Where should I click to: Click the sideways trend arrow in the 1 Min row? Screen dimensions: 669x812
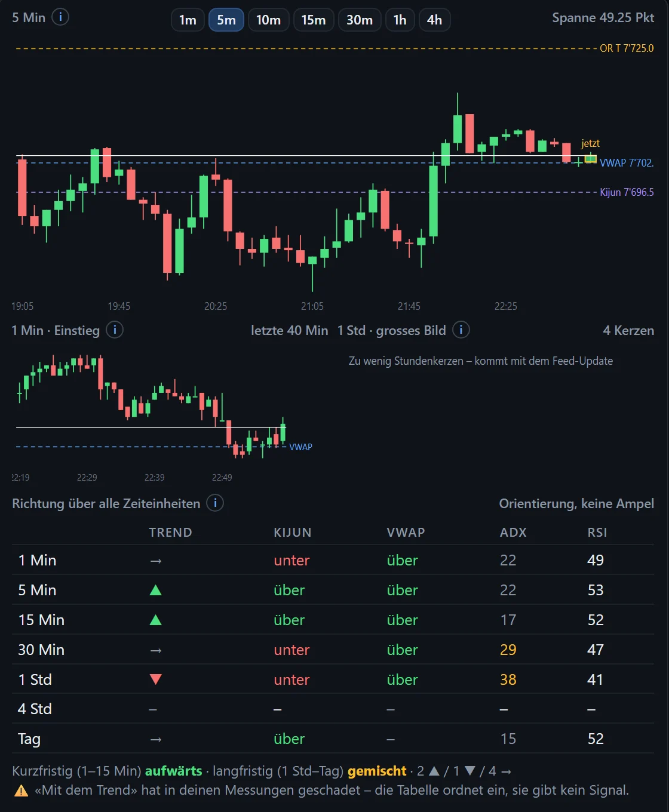point(155,561)
